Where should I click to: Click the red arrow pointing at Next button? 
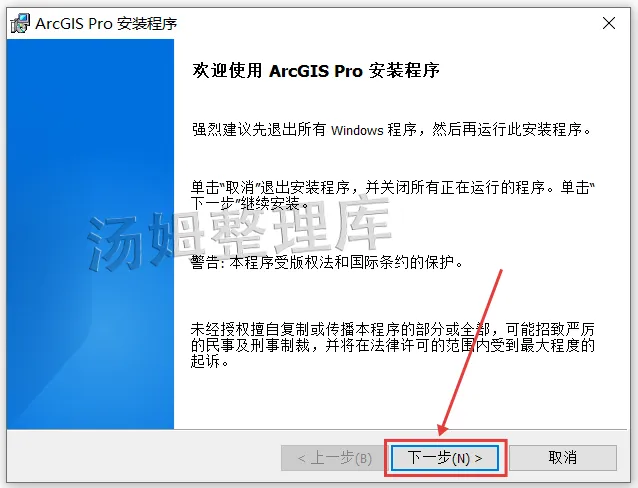[x=471, y=352]
